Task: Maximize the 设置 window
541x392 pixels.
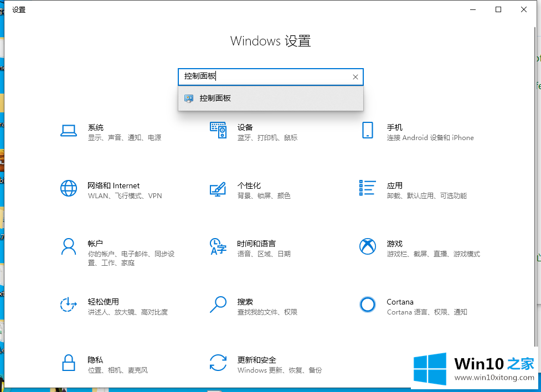Action: click(x=498, y=9)
